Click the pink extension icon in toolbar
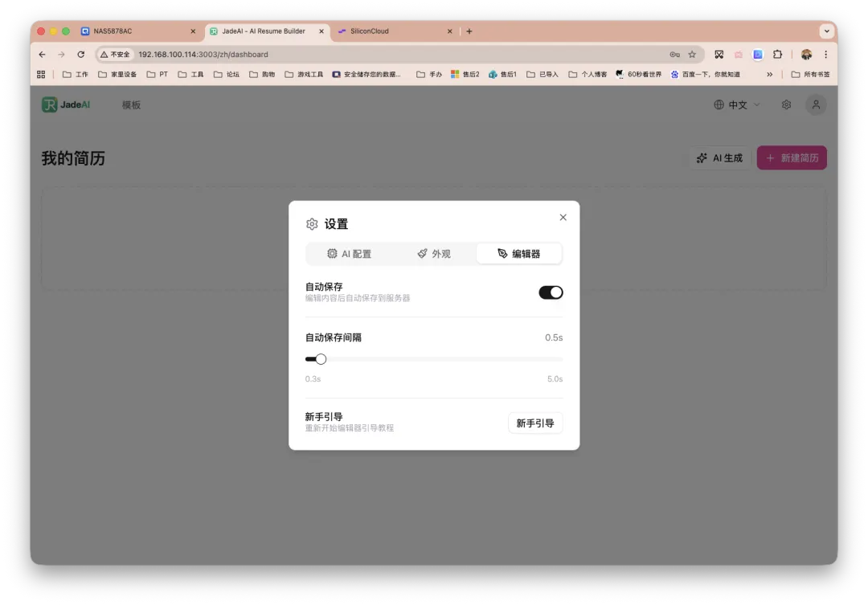Viewport: 868px width, 605px height. click(738, 55)
